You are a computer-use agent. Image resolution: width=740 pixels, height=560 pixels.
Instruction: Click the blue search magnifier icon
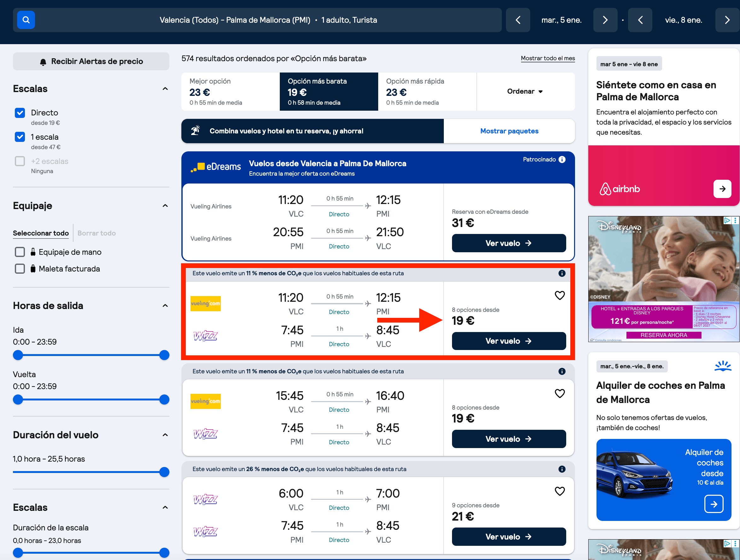pos(26,20)
